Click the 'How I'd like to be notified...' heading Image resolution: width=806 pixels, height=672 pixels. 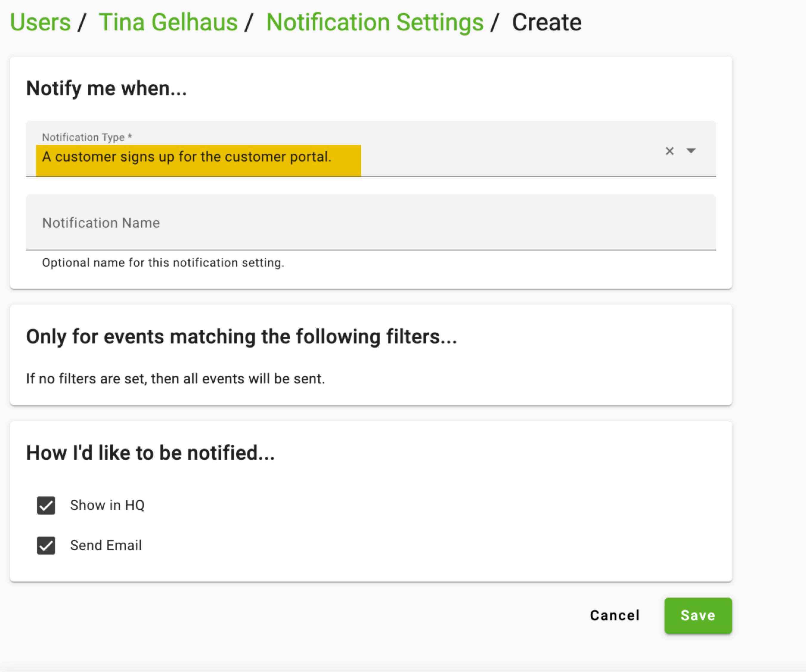(x=151, y=453)
